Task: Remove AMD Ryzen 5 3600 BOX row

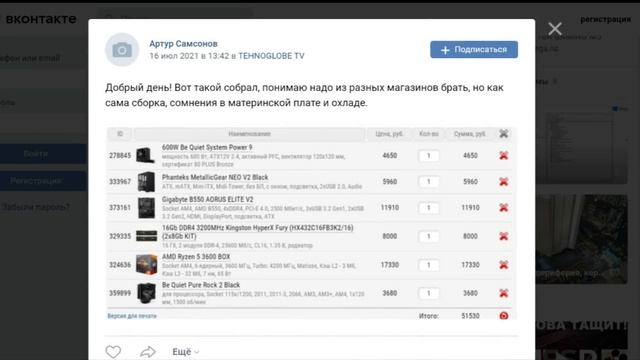Action: coord(504,264)
